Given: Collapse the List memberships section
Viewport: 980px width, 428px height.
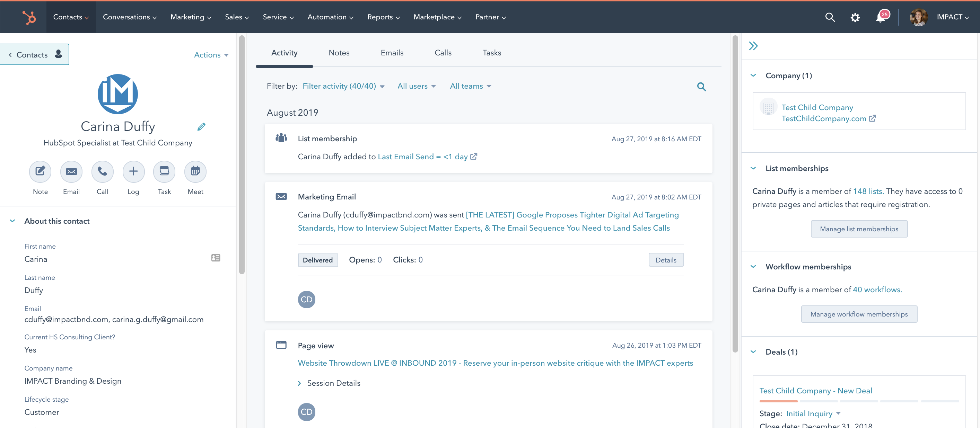Looking at the screenshot, I should [x=753, y=168].
